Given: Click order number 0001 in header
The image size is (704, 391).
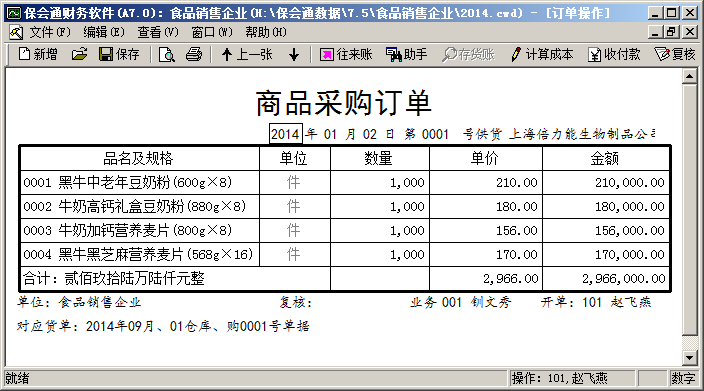Looking at the screenshot, I should pyautogui.click(x=435, y=134).
